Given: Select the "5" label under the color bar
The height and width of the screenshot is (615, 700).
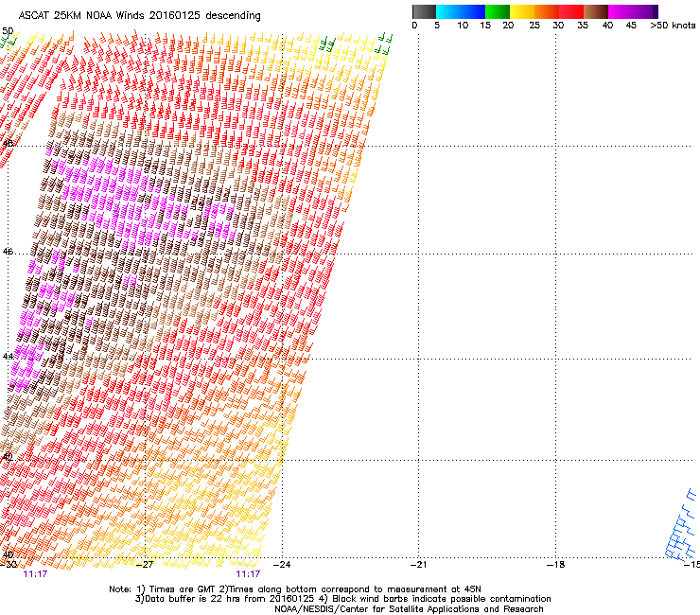Looking at the screenshot, I should coord(437,26).
